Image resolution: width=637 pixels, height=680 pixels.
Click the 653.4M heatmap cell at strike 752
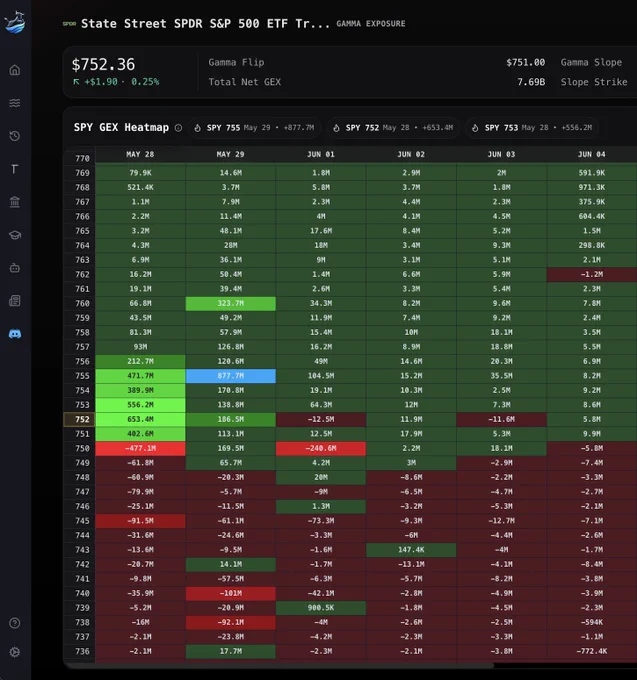(140, 419)
